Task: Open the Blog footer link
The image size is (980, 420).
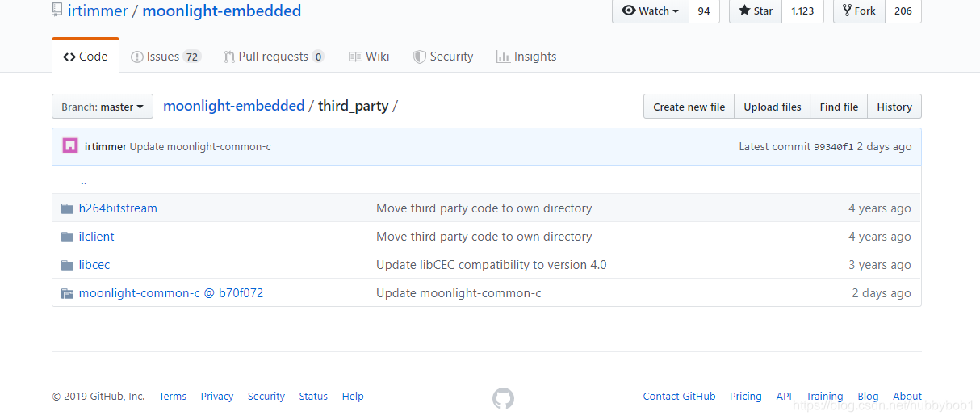Action: pyautogui.click(x=868, y=397)
